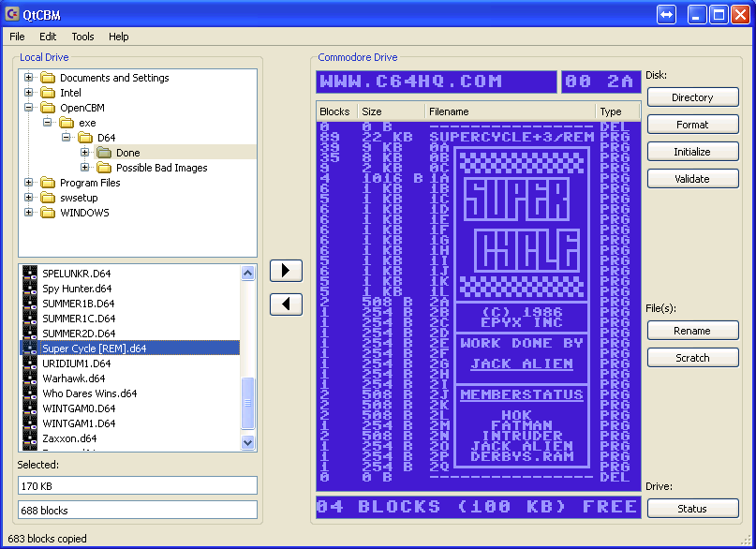The height and width of the screenshot is (549, 756).
Task: Open the Edit menu
Action: tap(48, 37)
